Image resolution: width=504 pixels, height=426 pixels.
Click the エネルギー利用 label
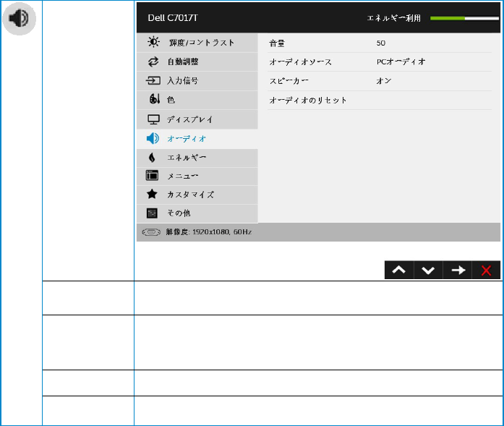pos(394,18)
